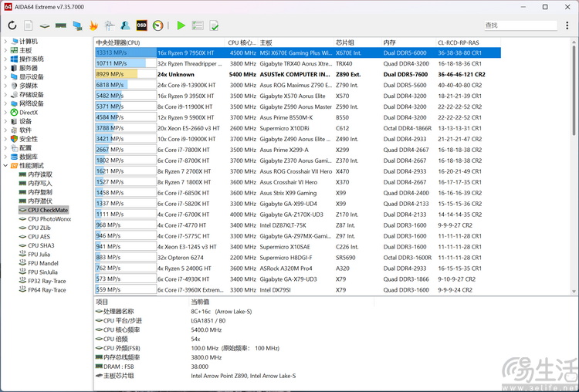
Task: Expand the 操作系统 tree node
Action: (5, 59)
